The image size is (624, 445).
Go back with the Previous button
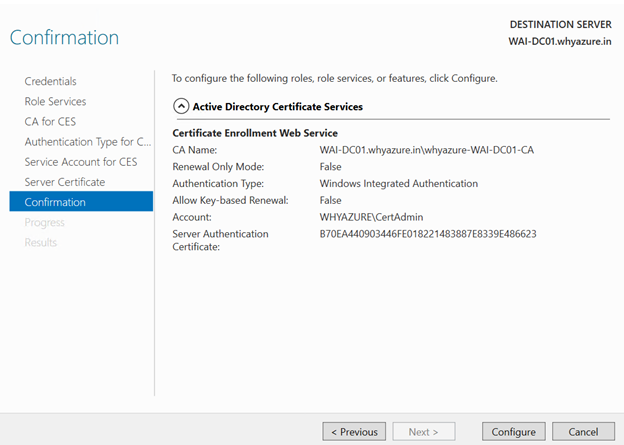click(x=354, y=432)
